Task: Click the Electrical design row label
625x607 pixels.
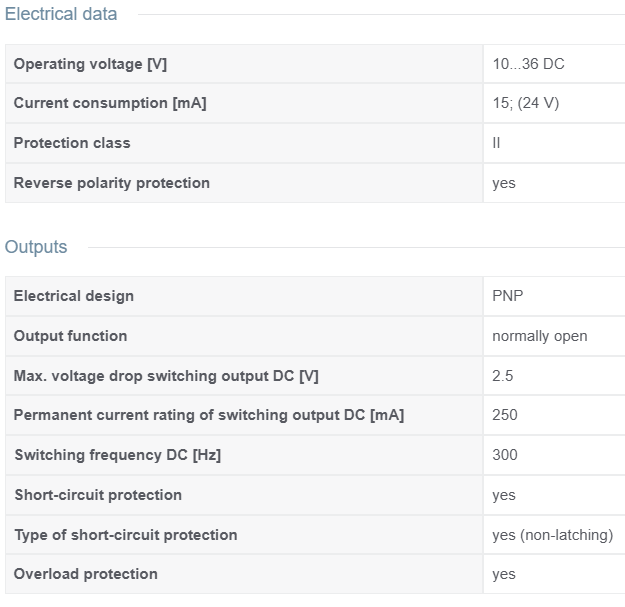Action: coord(74,296)
